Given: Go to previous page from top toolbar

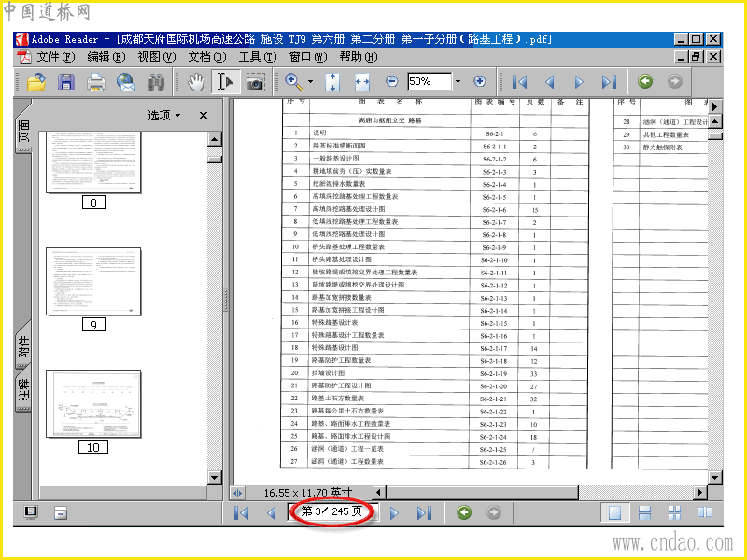Looking at the screenshot, I should coord(550,82).
